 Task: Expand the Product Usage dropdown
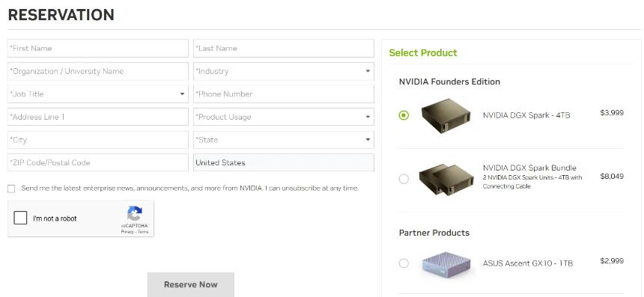(284, 117)
